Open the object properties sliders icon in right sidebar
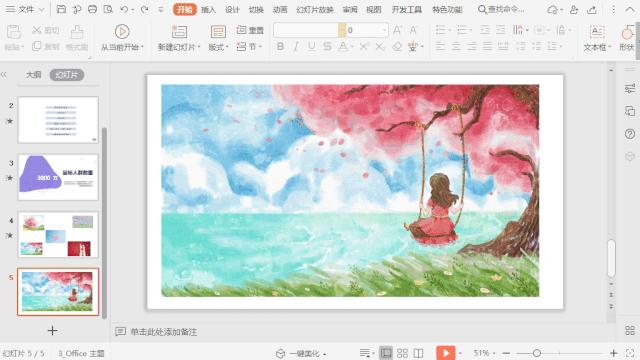Image resolution: width=640 pixels, height=360 pixels. click(630, 88)
